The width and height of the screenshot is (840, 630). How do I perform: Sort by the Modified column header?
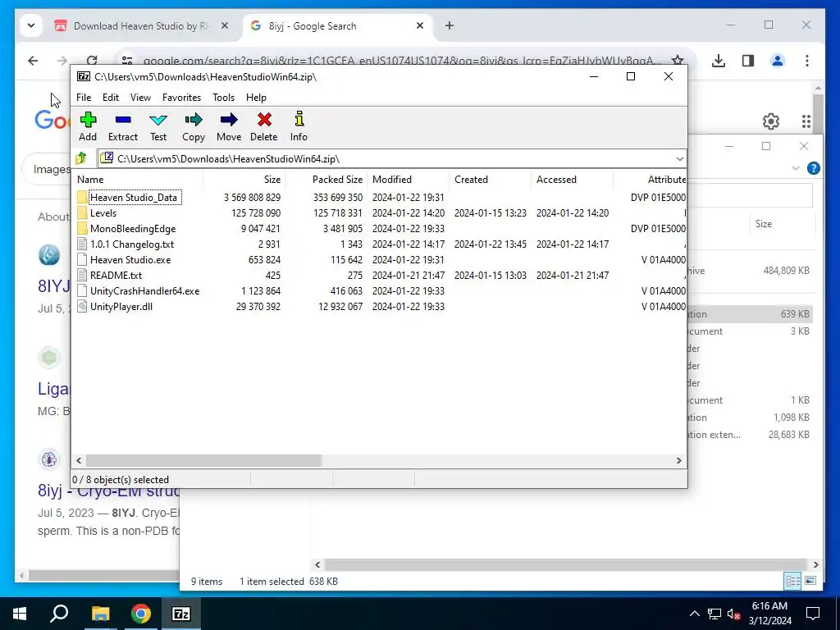pos(409,180)
